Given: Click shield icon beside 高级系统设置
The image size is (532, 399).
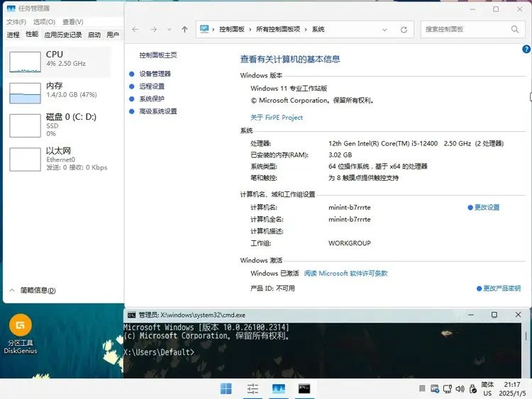Looking at the screenshot, I should (132, 111).
